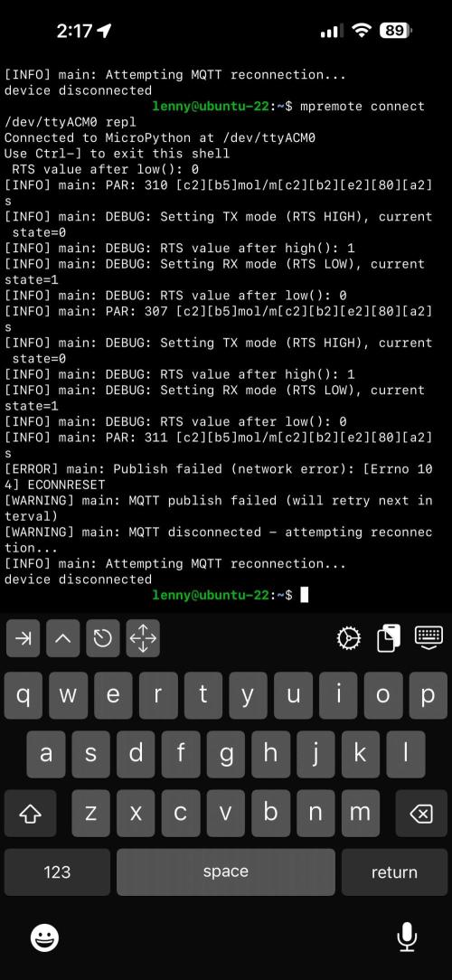This screenshot has height=980, width=452.
Task: Tap the up-caret Ctrl key icon
Action: tap(62, 638)
